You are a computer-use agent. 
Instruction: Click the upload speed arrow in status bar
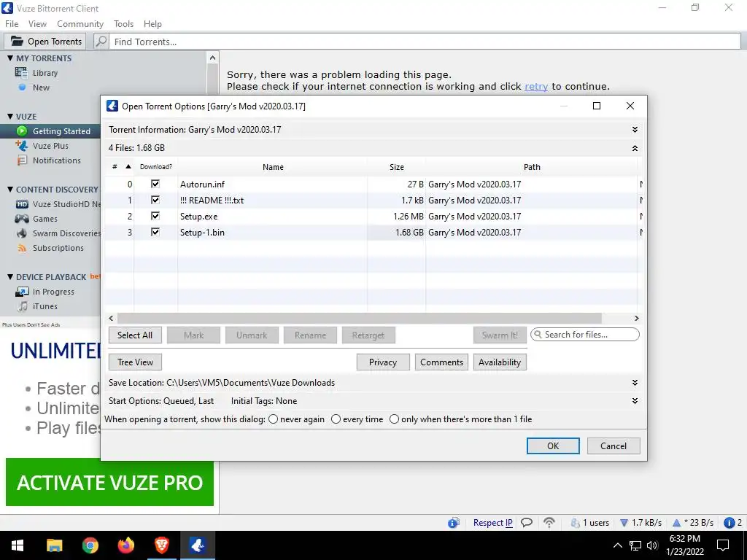coord(676,523)
